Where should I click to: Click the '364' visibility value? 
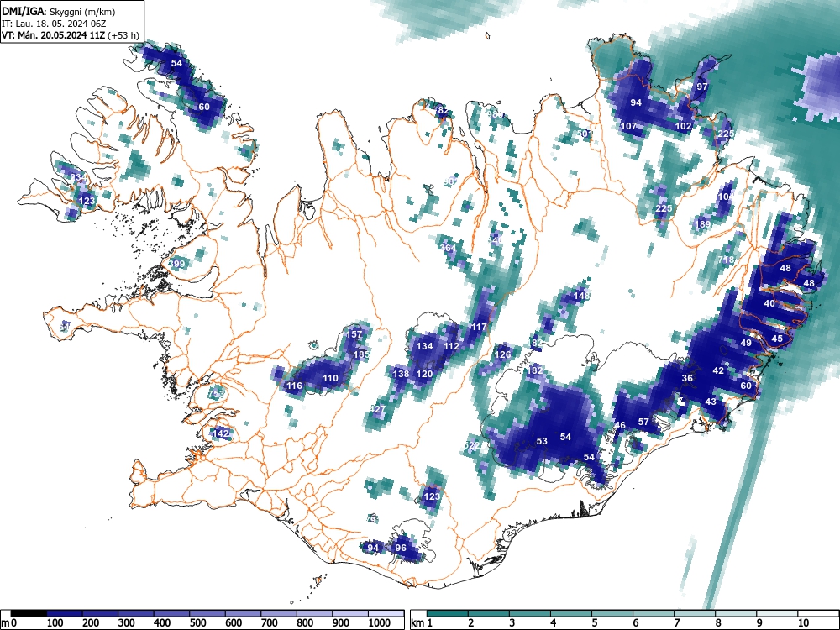coord(449,248)
